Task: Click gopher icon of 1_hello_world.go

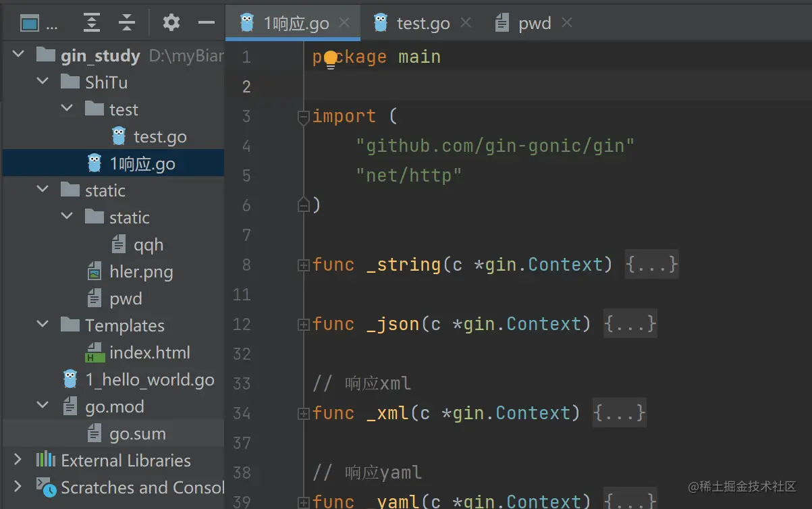Action: (70, 379)
